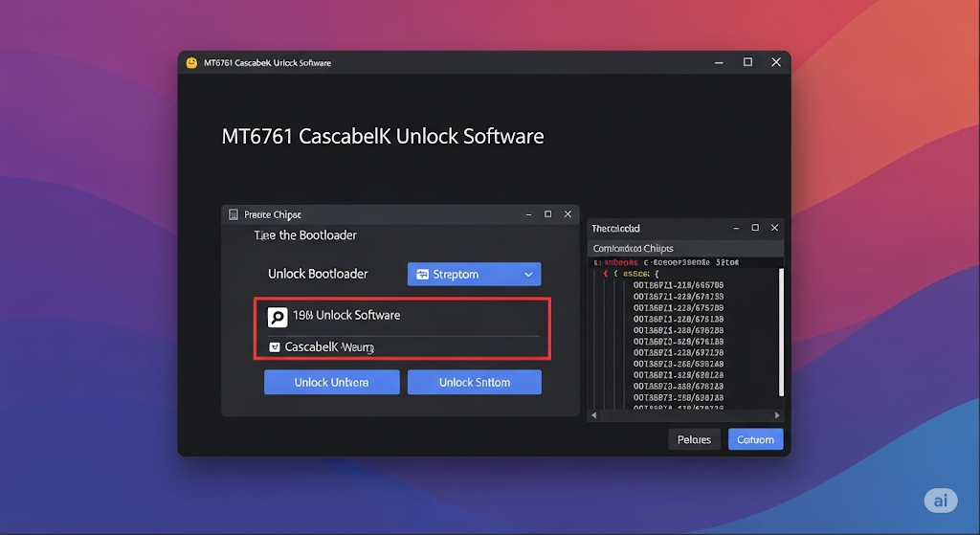The image size is (980, 535).
Task: Maximize the Thercolodid window
Action: [x=755, y=228]
